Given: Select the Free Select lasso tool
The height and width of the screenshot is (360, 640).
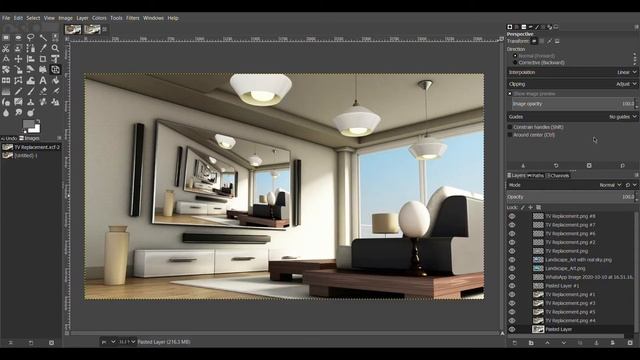Looking at the screenshot, I should pos(31,38).
